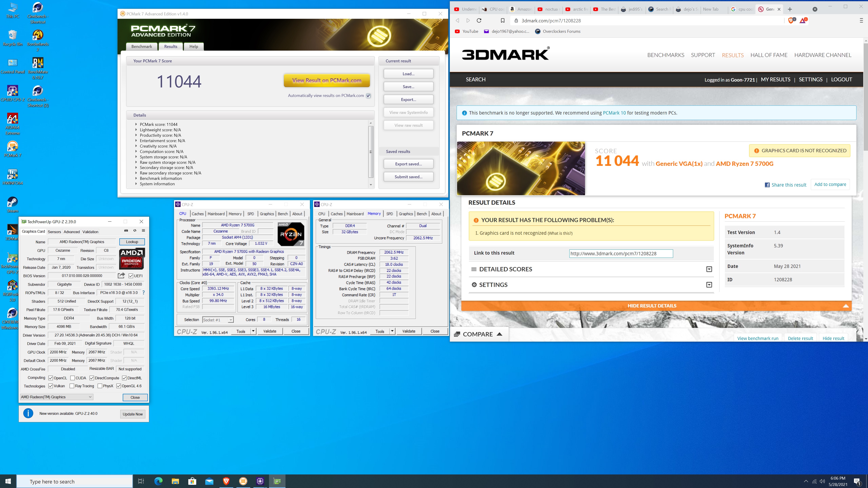Click the Link to this result URL field

tap(621, 253)
